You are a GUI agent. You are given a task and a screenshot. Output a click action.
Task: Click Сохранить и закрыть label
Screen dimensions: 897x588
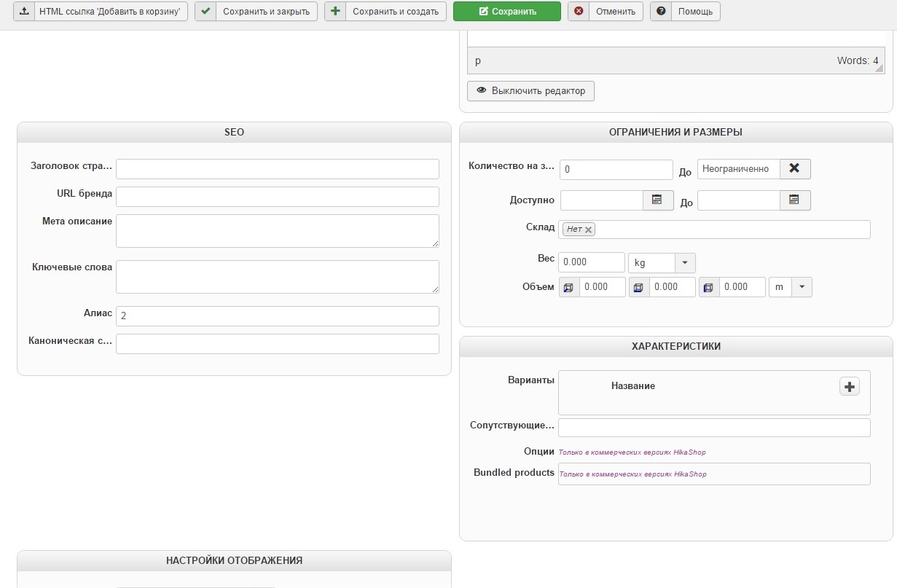click(x=267, y=12)
